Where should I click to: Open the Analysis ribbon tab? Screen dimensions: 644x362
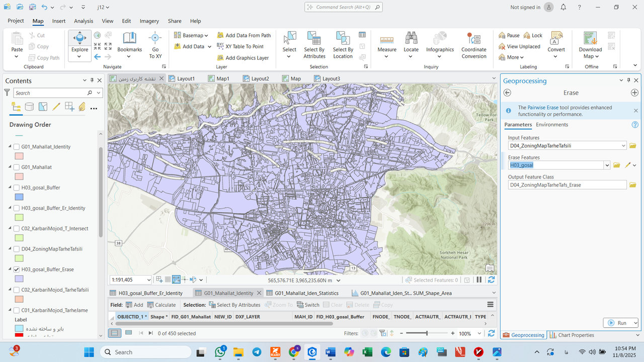click(84, 21)
